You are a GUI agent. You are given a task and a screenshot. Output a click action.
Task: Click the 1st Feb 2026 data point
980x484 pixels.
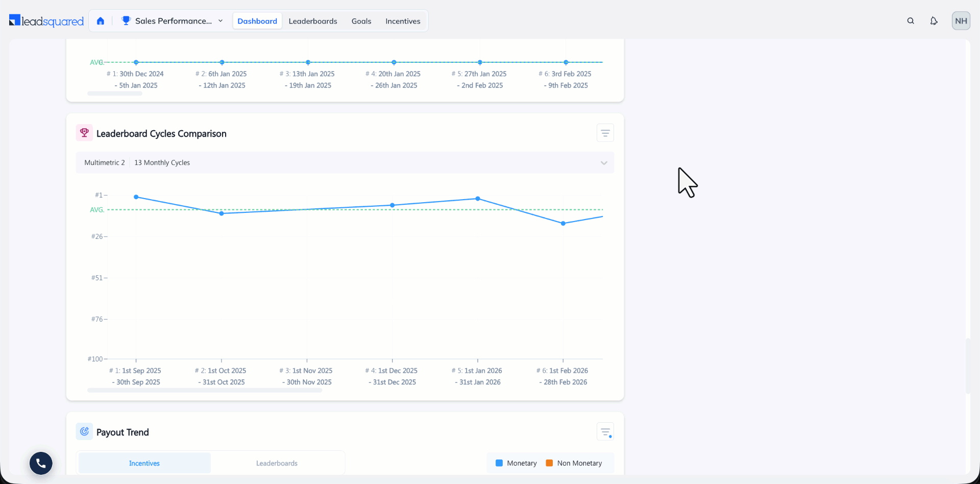[x=563, y=224]
